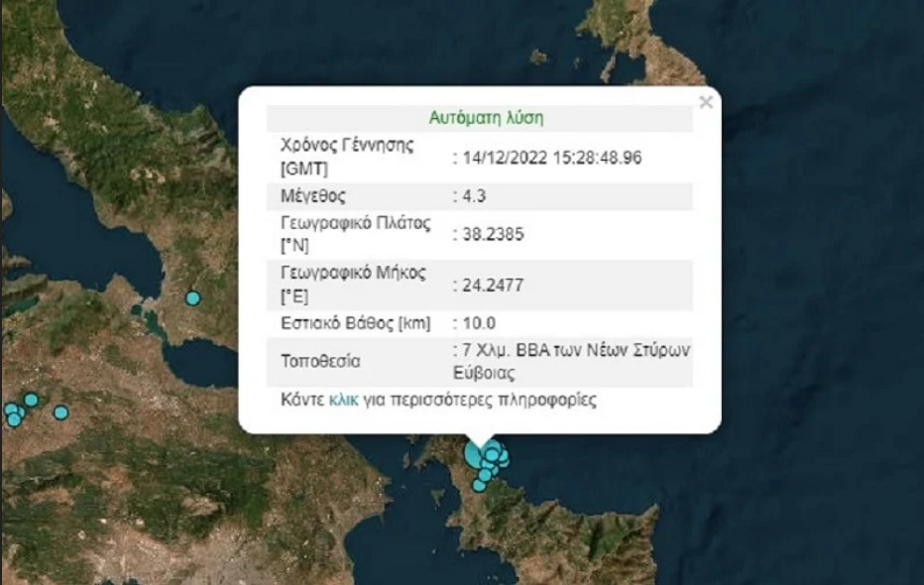Click the location text "7 Χλμ. ΒΒΑ των Νέων Στύρων"

(x=574, y=351)
